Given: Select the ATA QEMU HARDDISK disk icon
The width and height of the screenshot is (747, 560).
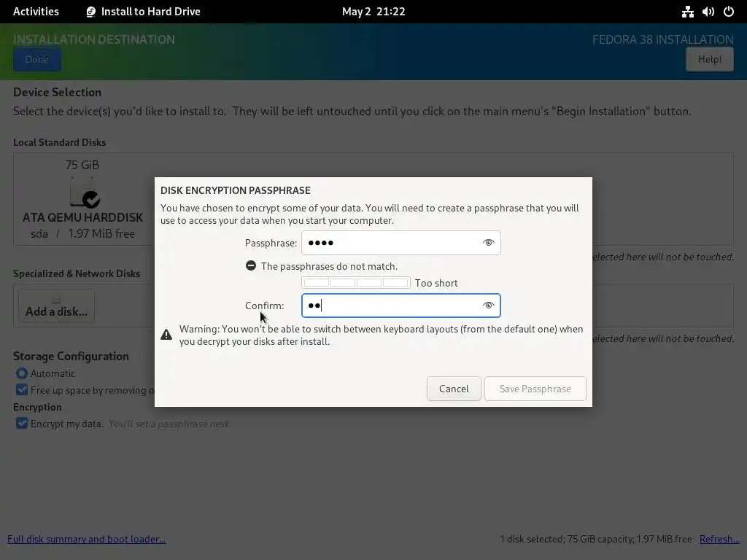Looking at the screenshot, I should (x=83, y=192).
